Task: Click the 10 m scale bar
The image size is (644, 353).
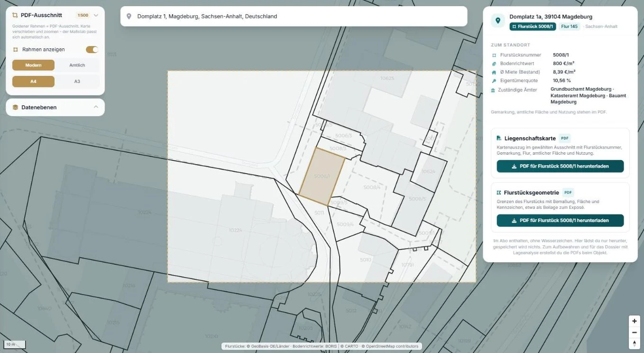Action: (x=14, y=344)
